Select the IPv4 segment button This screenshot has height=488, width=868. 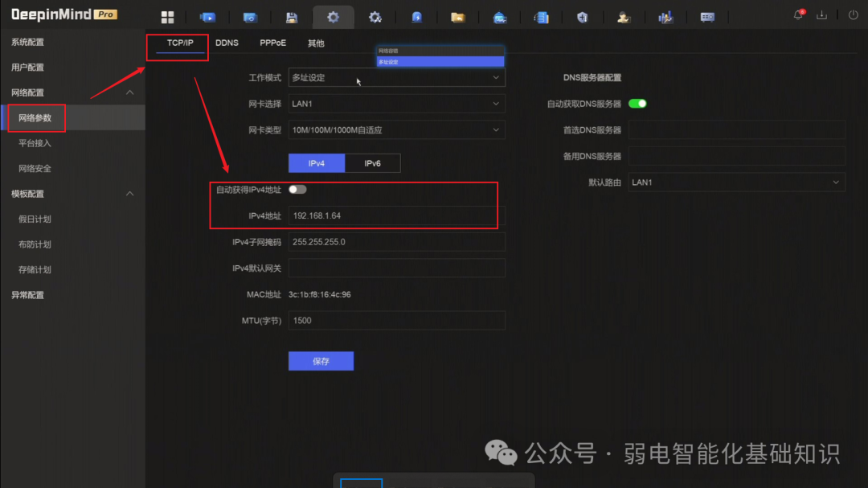[x=317, y=163]
